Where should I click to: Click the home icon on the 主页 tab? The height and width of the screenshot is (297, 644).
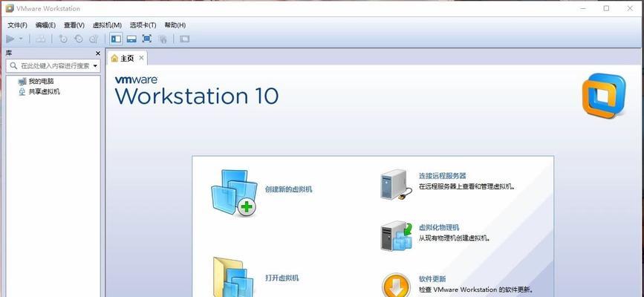tap(114, 59)
